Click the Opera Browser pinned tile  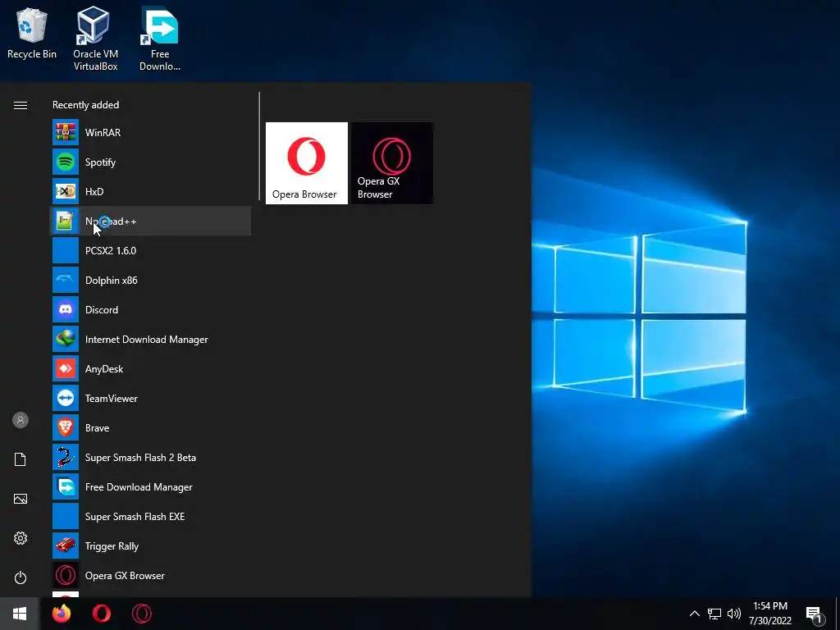pyautogui.click(x=307, y=163)
